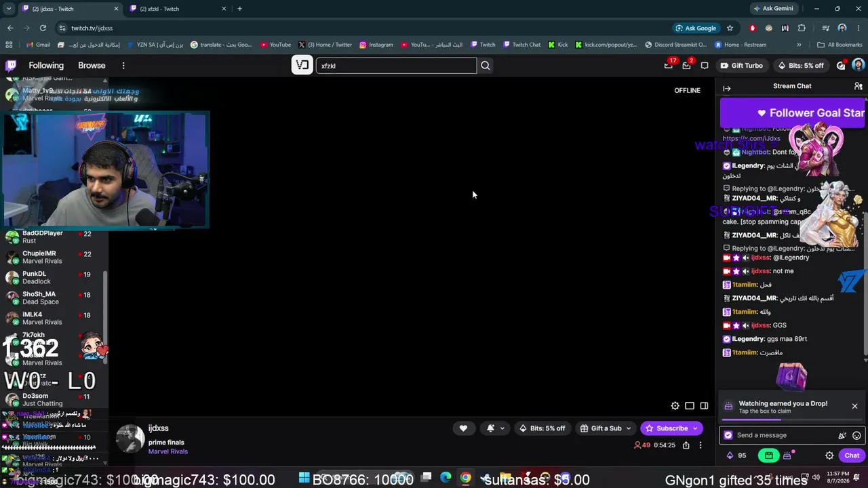The image size is (868, 488).
Task: Open the Chrome apps grid
Action: tap(9, 45)
